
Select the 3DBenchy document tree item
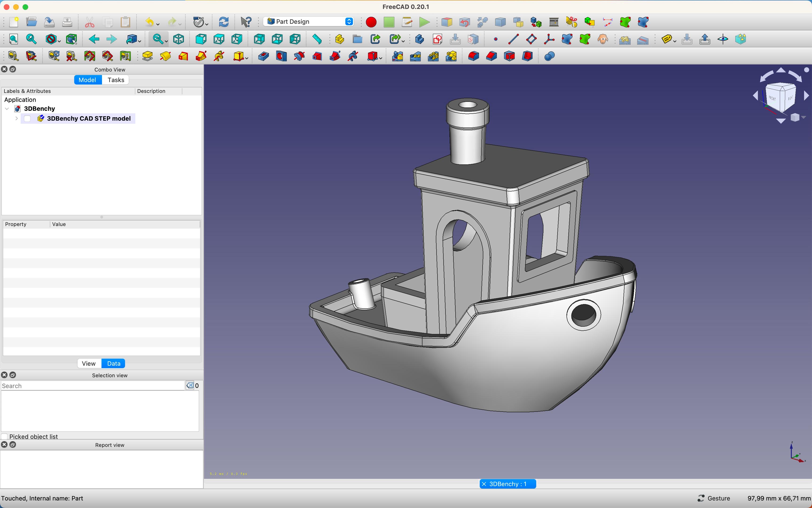click(39, 108)
